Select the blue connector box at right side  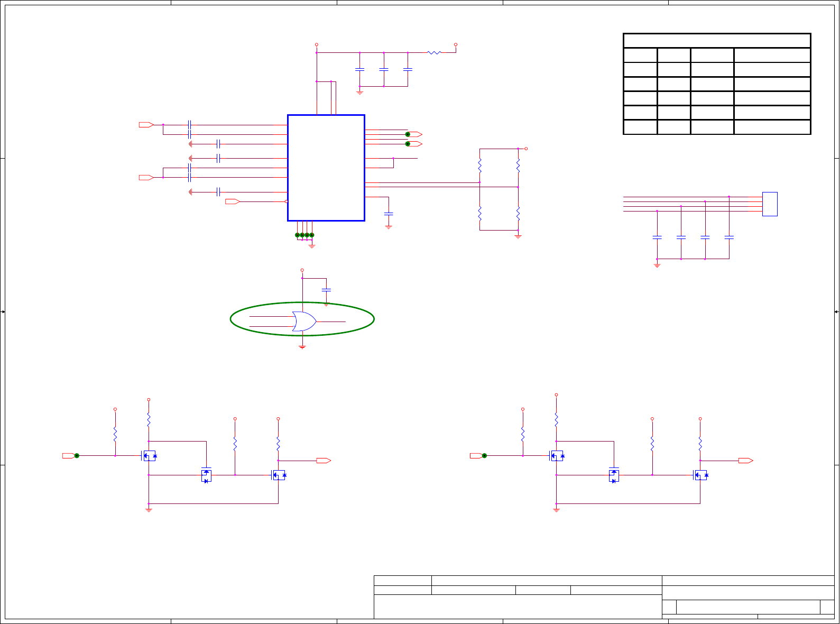tap(770, 204)
